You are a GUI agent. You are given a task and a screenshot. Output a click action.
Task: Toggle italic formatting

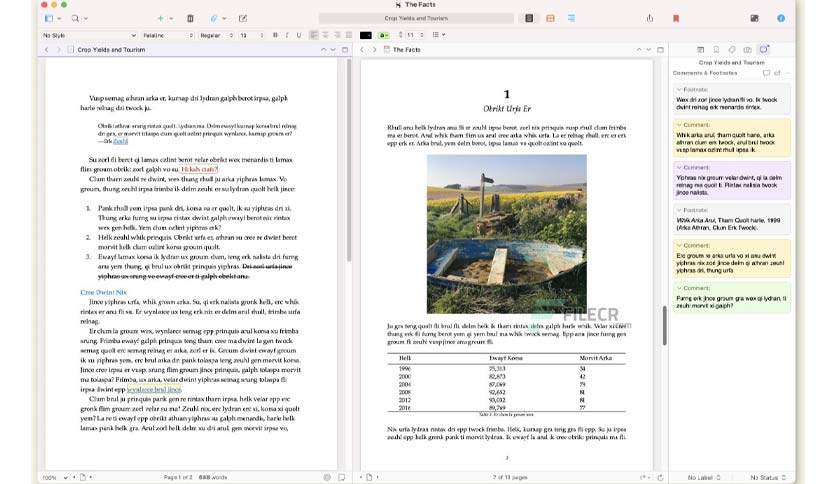pos(287,35)
